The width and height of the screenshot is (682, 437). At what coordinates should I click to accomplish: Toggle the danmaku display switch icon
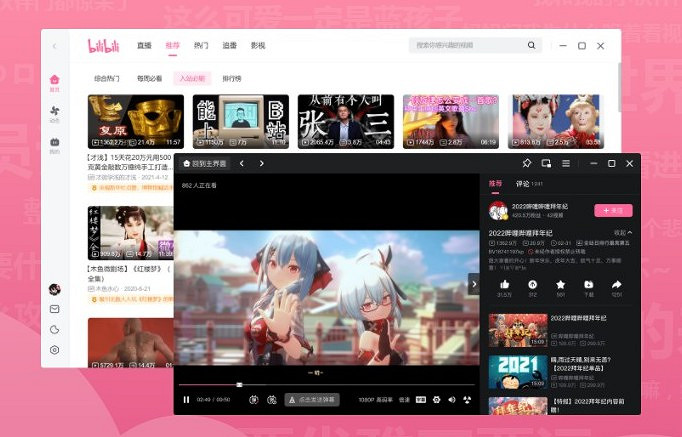click(254, 400)
